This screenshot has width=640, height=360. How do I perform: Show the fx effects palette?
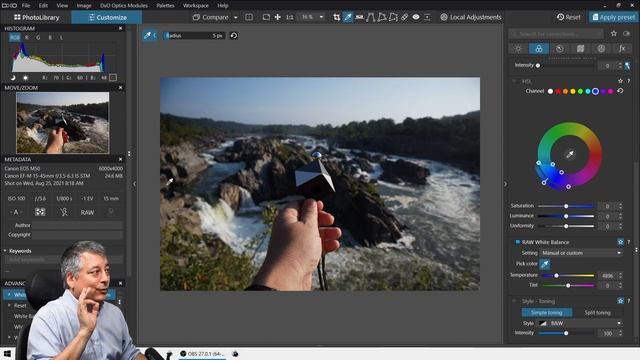coord(622,49)
